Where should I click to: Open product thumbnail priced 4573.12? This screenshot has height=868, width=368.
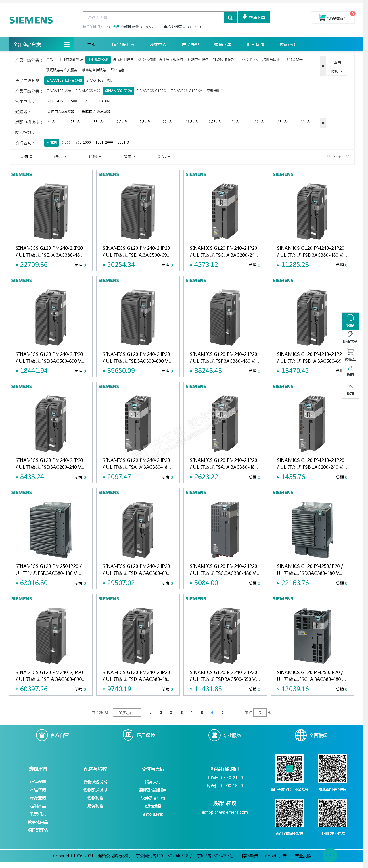coord(225,211)
